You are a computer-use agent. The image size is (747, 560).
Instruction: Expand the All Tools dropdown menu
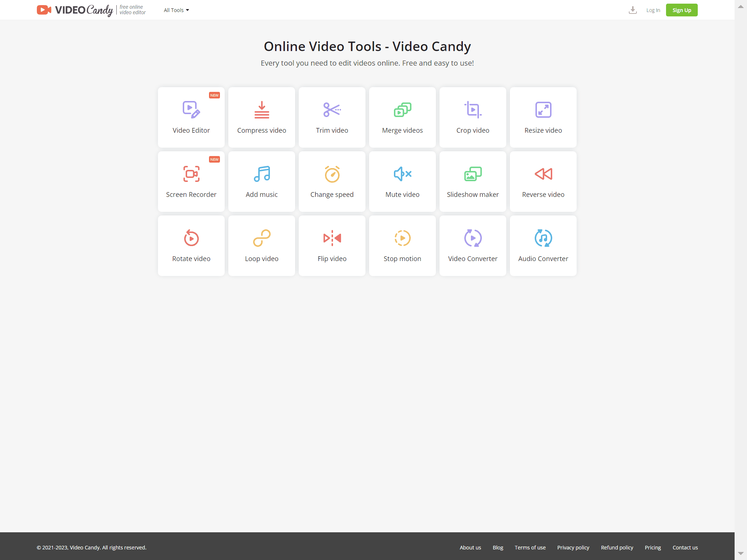point(177,10)
